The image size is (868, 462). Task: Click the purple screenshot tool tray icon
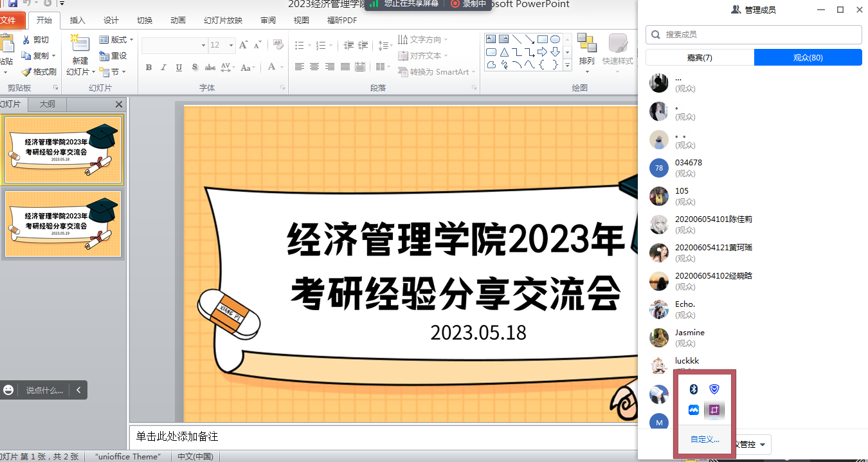coord(714,410)
